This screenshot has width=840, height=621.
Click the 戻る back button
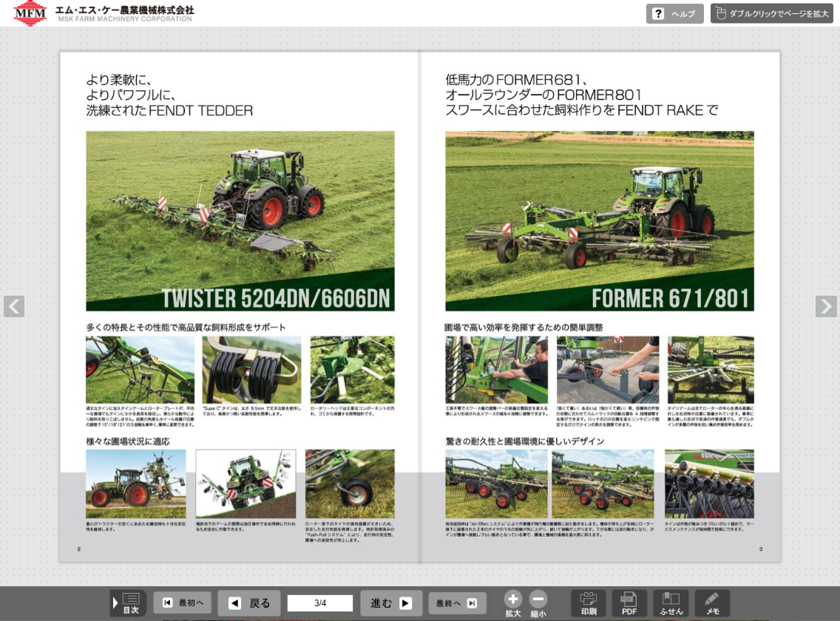(249, 603)
